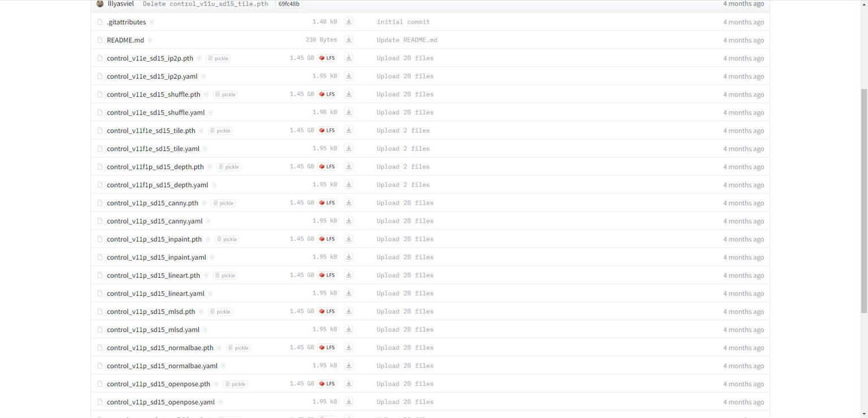Screen dimensions: 868x418
Task: Open 'Delete control_v11u_sd15_tile.pth' latest commit
Action: pos(205,4)
